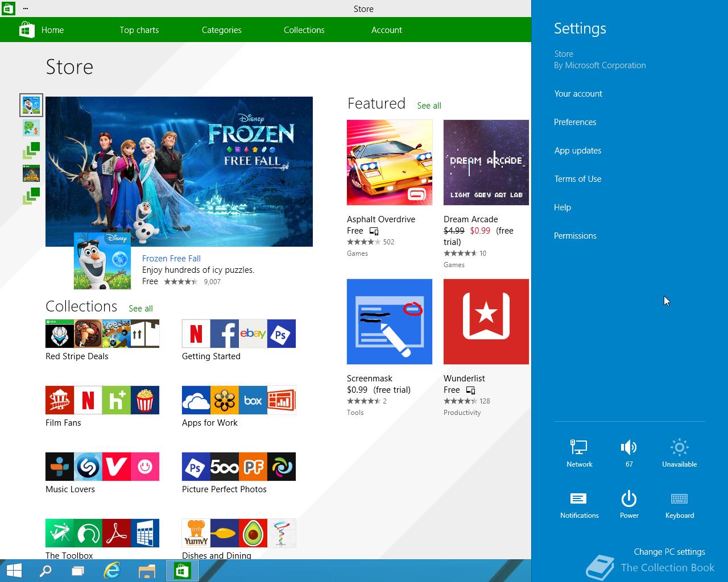Open Terms of Use in Settings
728x582 pixels.
point(578,179)
